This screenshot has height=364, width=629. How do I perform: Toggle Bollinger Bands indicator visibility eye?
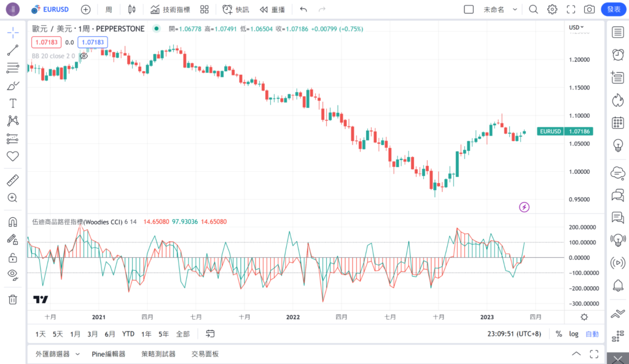click(x=84, y=56)
